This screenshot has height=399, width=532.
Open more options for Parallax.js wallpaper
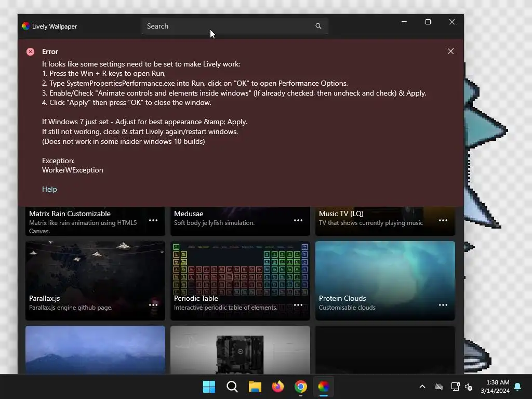153,305
